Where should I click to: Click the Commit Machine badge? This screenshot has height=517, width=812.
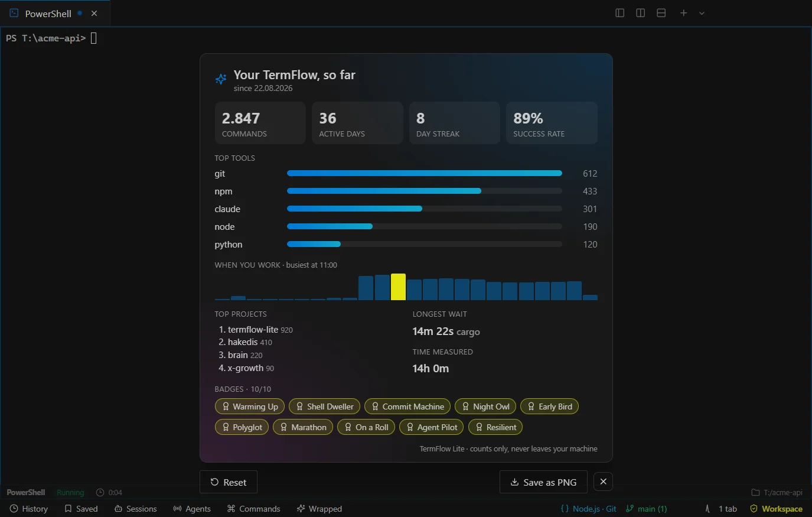tap(407, 407)
